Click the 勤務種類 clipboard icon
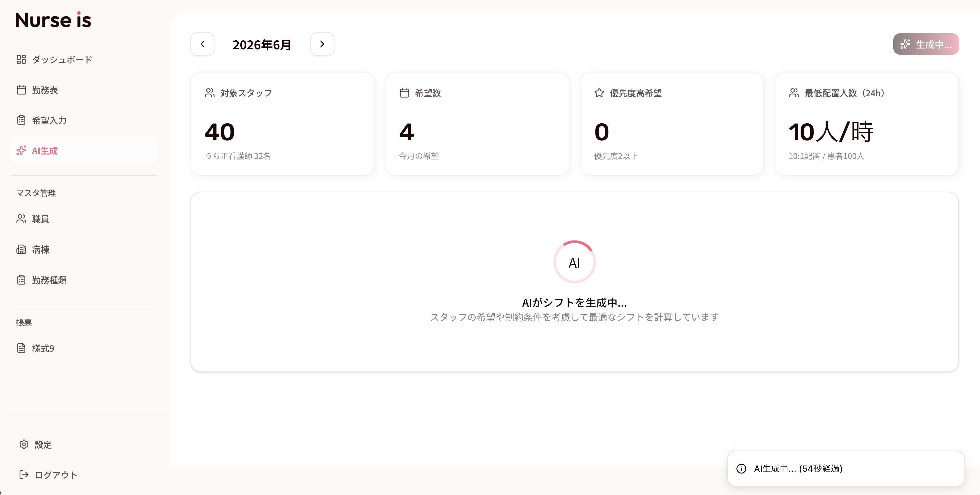This screenshot has width=980, height=495. (x=21, y=280)
